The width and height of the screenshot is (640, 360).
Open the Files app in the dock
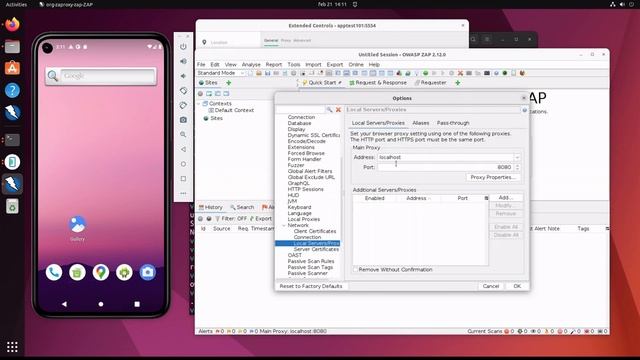(x=12, y=47)
